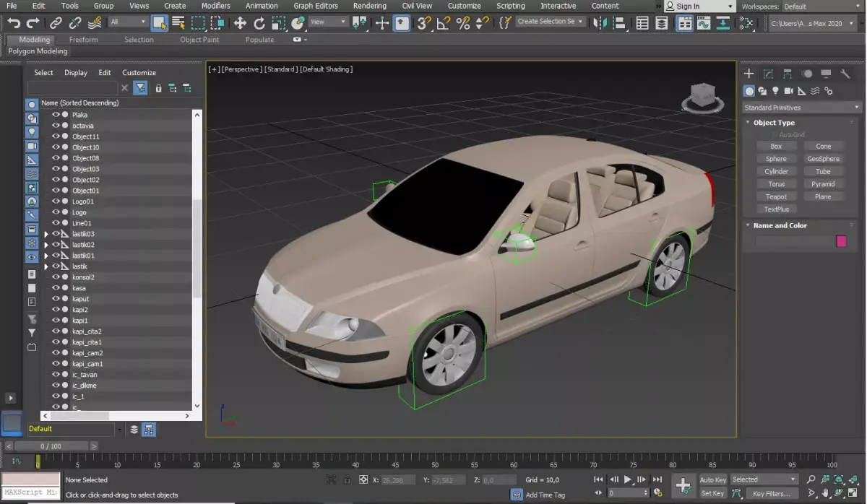Image resolution: width=867 pixels, height=504 pixels.
Task: Switch to Lights category icon
Action: point(776,91)
